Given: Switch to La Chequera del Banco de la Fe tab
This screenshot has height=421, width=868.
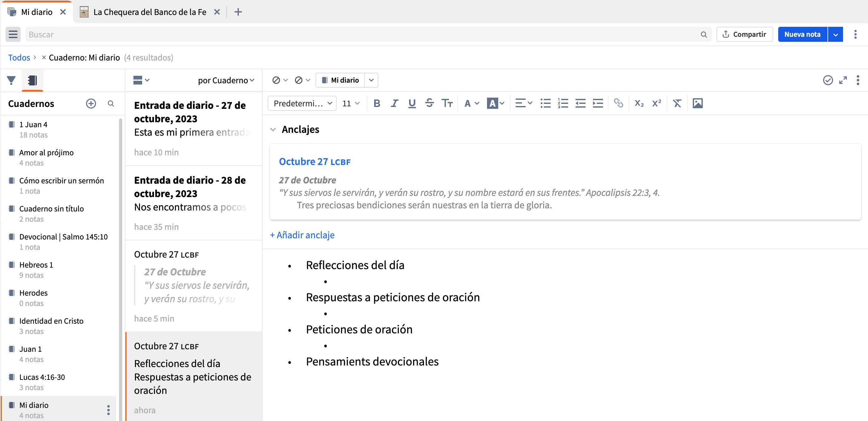Looking at the screenshot, I should [150, 12].
